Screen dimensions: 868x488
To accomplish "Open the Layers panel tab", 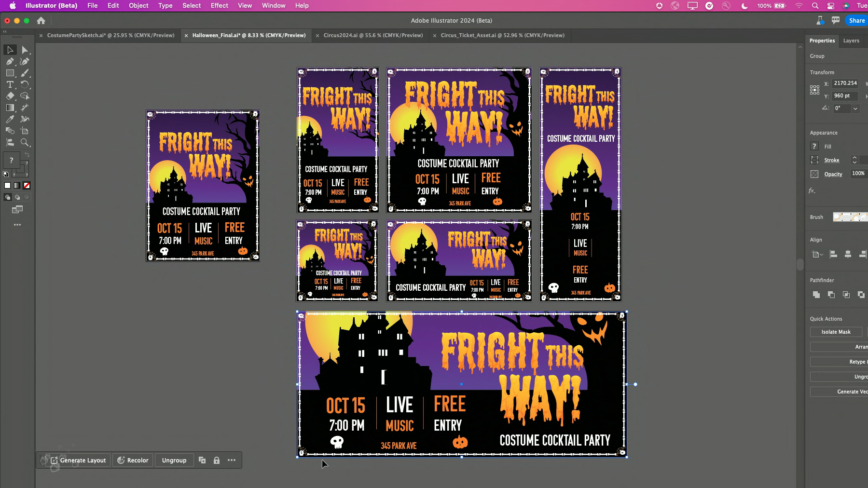I will [851, 41].
